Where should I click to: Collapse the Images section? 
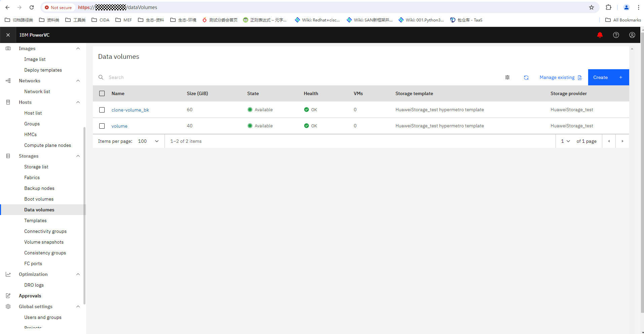coord(78,48)
